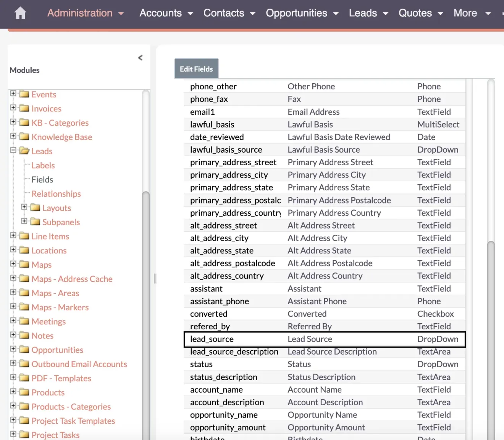Expand the Events tree node
This screenshot has height=440, width=504.
pyautogui.click(x=13, y=94)
